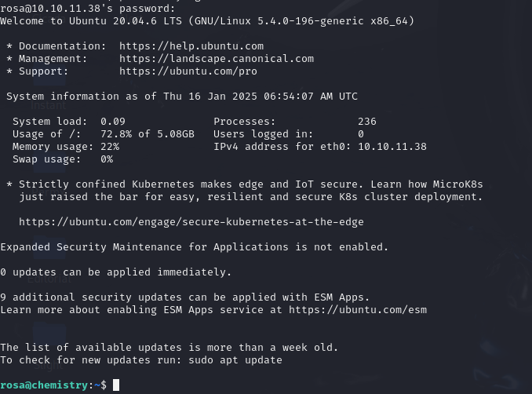Click the System load value 0.09
Image resolution: width=532 pixels, height=394 pixels.
[x=113, y=122]
